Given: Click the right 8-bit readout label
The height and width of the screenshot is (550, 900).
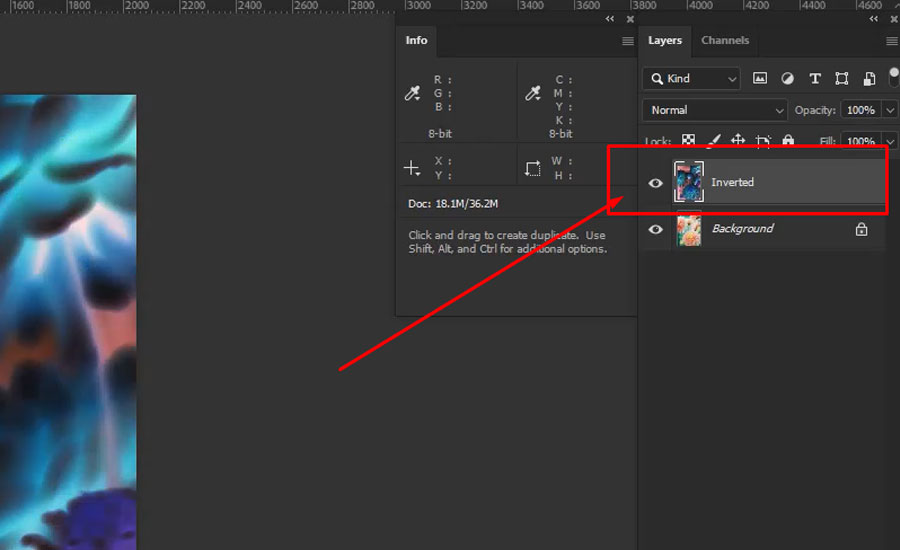Looking at the screenshot, I should pos(561,134).
